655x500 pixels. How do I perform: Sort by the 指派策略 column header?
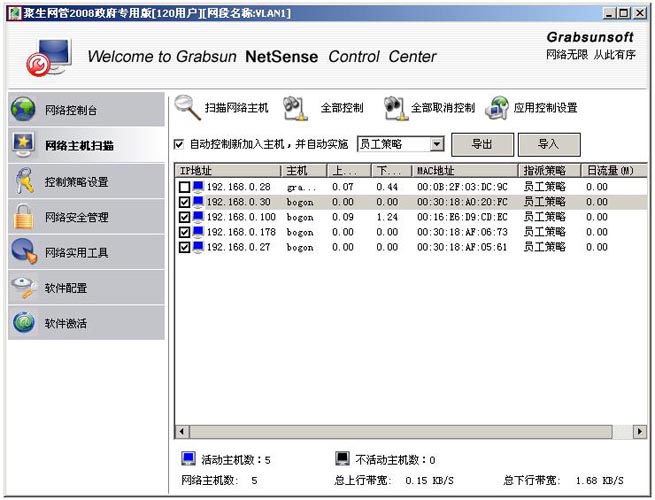tap(550, 170)
